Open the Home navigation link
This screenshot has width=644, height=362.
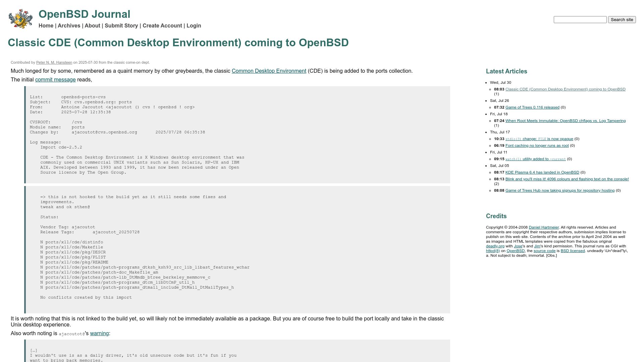point(46,26)
